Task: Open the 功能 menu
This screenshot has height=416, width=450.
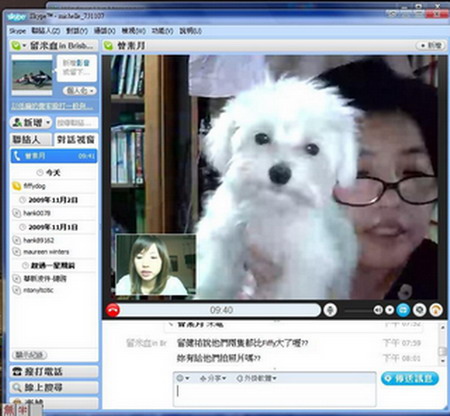Action: pyautogui.click(x=162, y=31)
